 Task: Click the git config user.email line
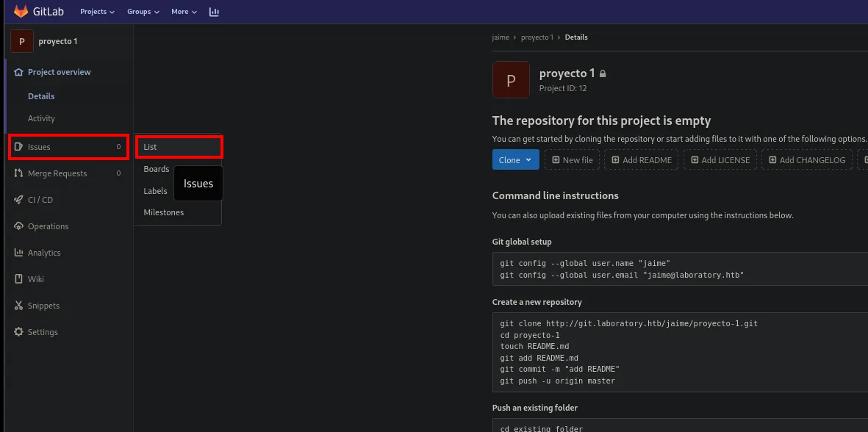(622, 275)
